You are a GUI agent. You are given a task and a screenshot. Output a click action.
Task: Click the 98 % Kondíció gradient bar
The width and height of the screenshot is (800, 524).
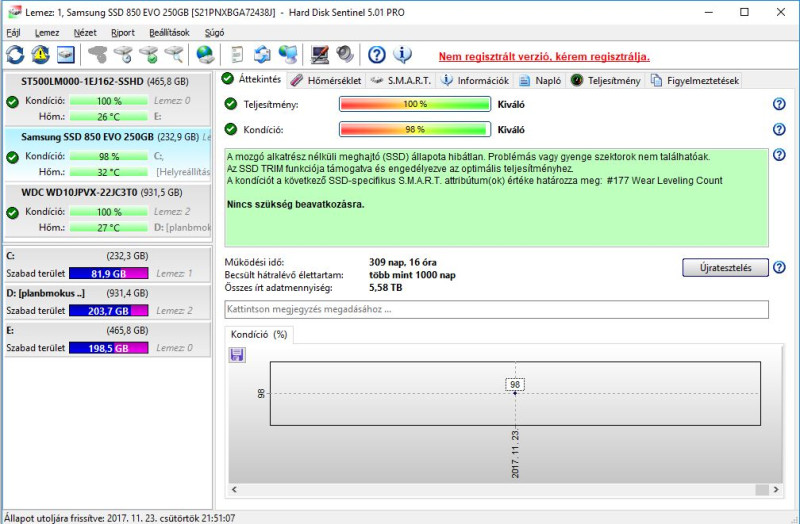click(415, 129)
